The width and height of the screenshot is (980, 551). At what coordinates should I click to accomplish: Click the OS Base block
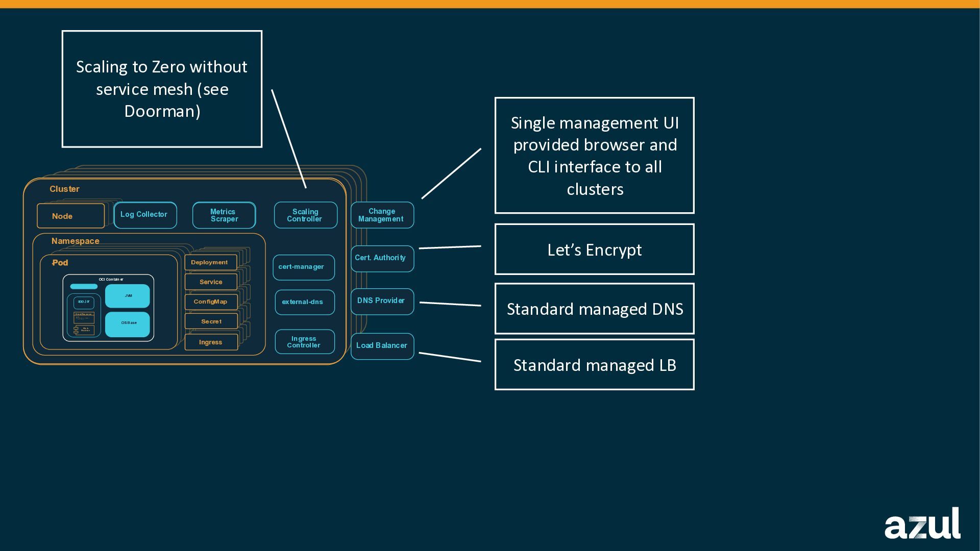(x=128, y=324)
